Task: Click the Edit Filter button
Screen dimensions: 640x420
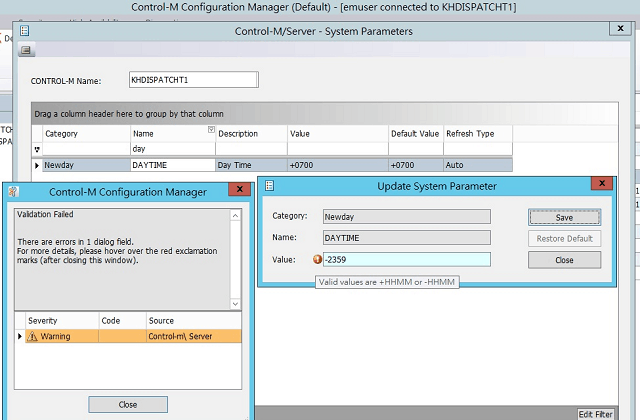Action: 595,414
